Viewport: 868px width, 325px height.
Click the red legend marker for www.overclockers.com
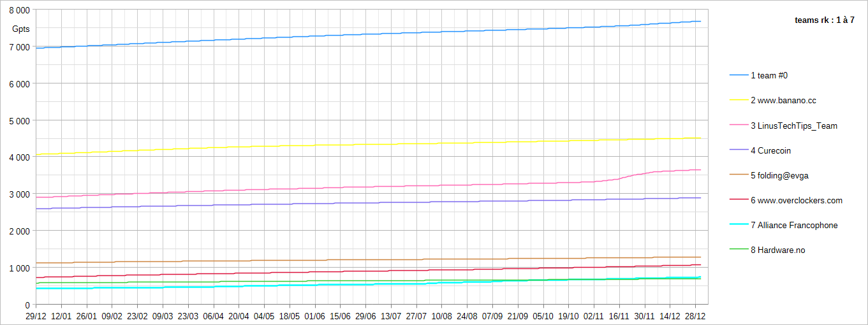[x=739, y=200]
